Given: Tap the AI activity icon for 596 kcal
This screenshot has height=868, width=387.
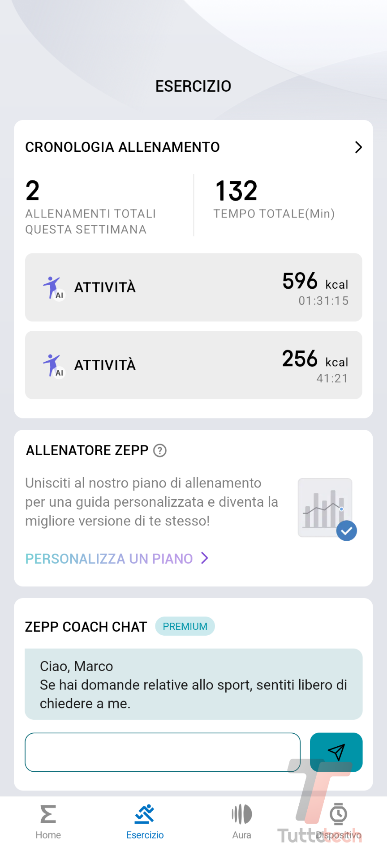Looking at the screenshot, I should point(53,287).
